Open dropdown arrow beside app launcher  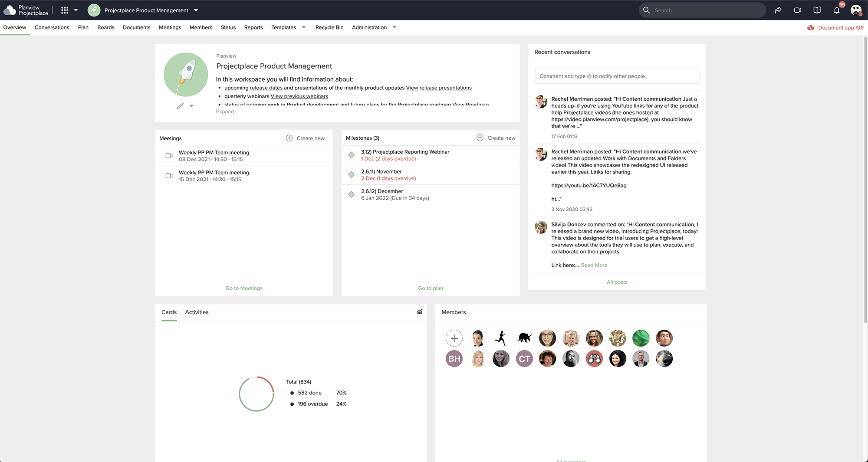76,10
